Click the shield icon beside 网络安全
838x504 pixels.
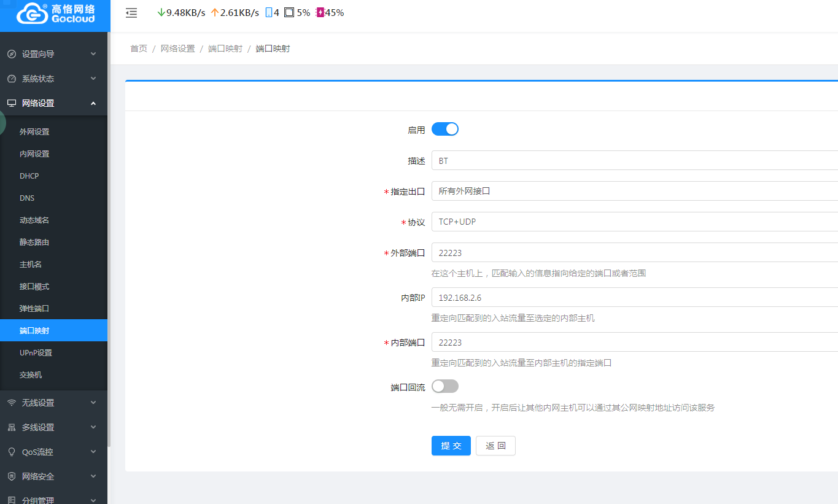point(11,476)
